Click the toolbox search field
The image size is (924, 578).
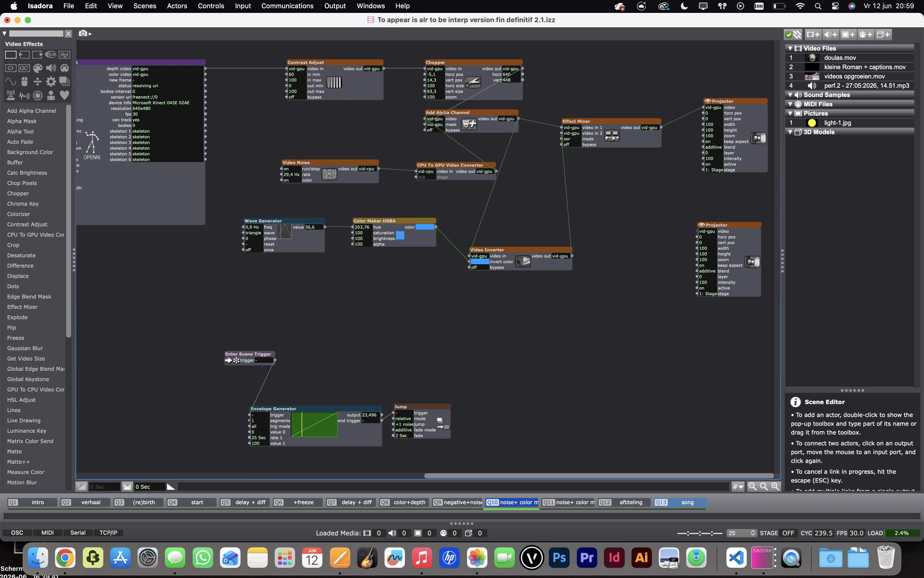point(36,34)
